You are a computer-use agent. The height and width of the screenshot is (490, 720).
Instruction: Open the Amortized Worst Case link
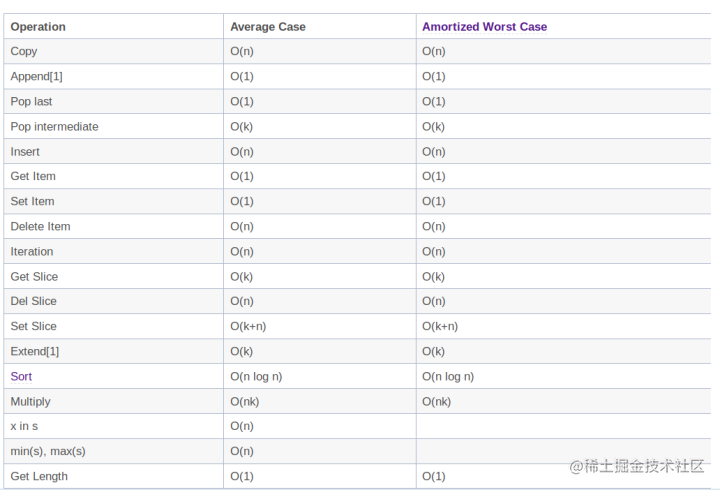(484, 27)
